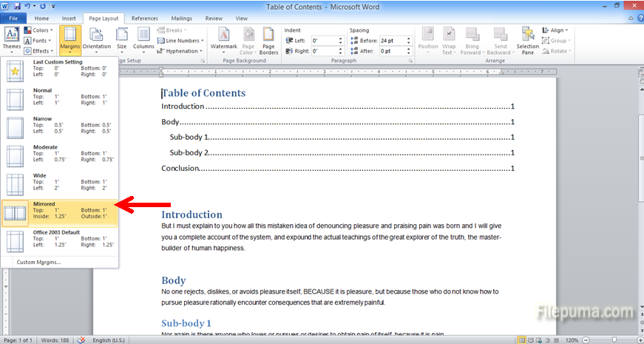Click the Watermark icon
The height and width of the screenshot is (344, 644).
pyautogui.click(x=223, y=39)
